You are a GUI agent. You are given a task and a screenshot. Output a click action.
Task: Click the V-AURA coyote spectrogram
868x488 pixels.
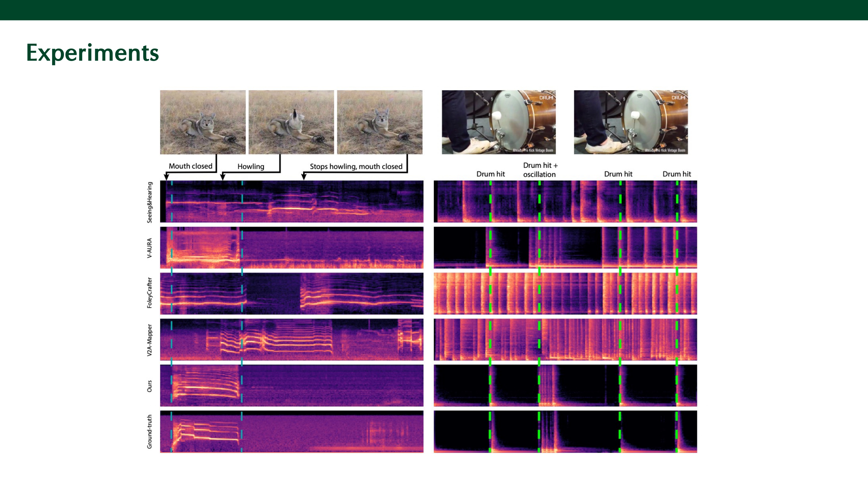[291, 247]
